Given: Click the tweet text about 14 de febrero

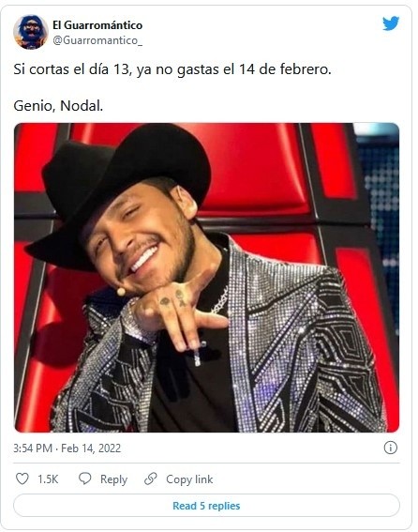Looking at the screenshot, I should point(172,69).
